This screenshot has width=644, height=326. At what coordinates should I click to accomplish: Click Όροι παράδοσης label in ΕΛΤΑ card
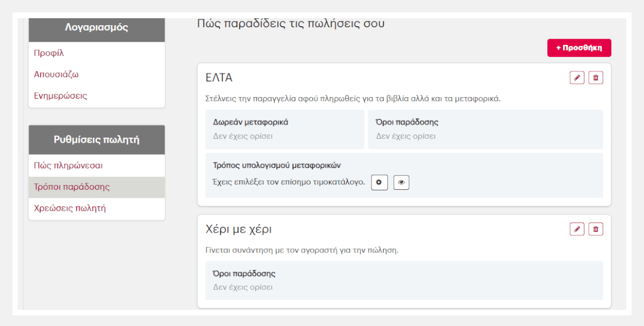click(407, 122)
